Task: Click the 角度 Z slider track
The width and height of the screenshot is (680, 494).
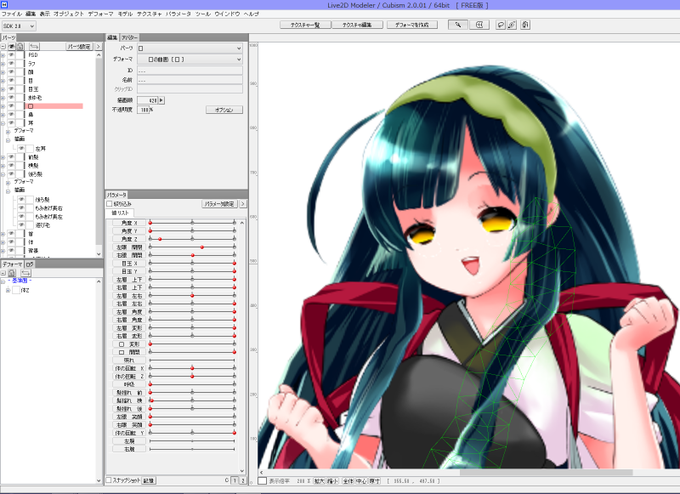Action: pos(192,239)
